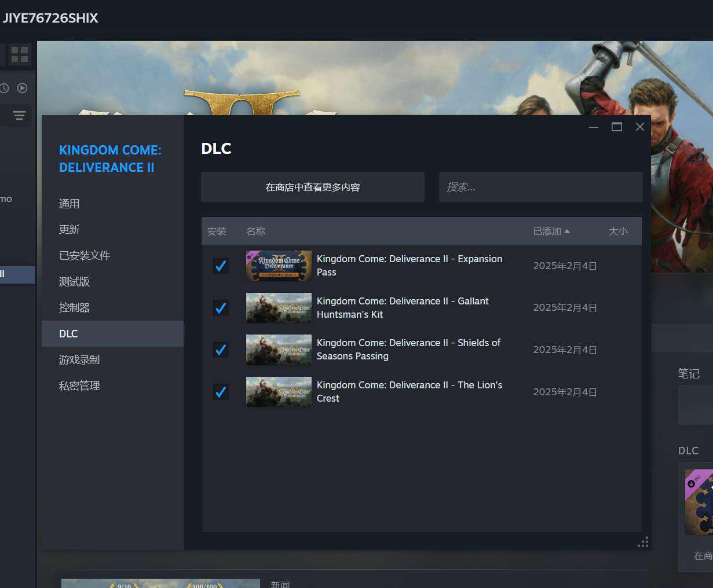The image size is (713, 588).
Task: Uncheck The Lion's Crest install checkbox
Action: pyautogui.click(x=221, y=392)
